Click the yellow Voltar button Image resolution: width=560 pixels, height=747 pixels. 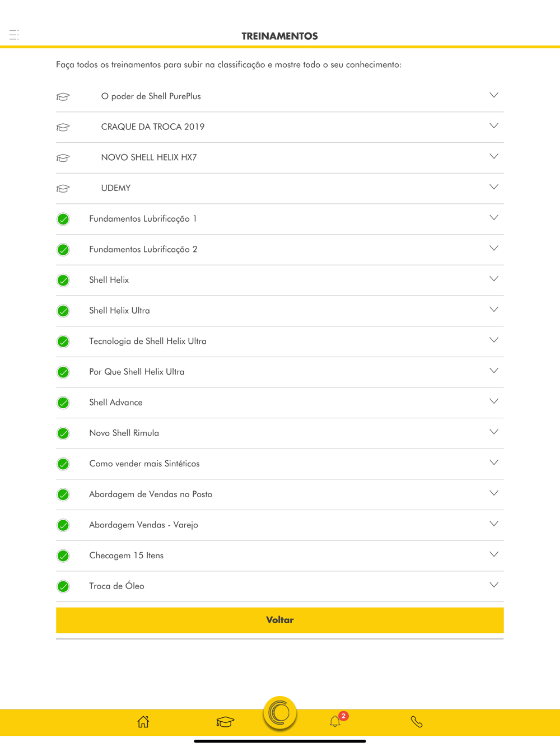(280, 620)
